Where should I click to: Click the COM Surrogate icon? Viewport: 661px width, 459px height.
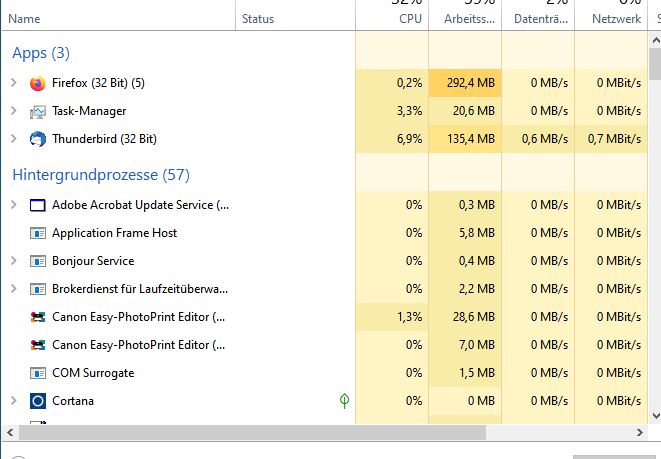[38, 373]
